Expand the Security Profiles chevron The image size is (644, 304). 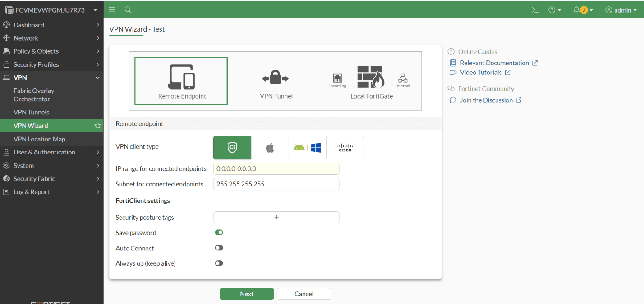(97, 64)
